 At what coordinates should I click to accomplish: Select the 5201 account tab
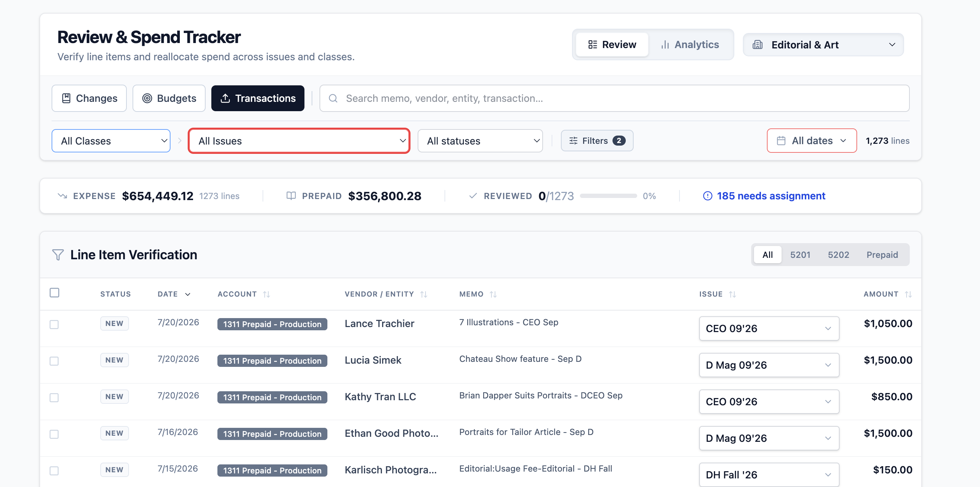800,255
